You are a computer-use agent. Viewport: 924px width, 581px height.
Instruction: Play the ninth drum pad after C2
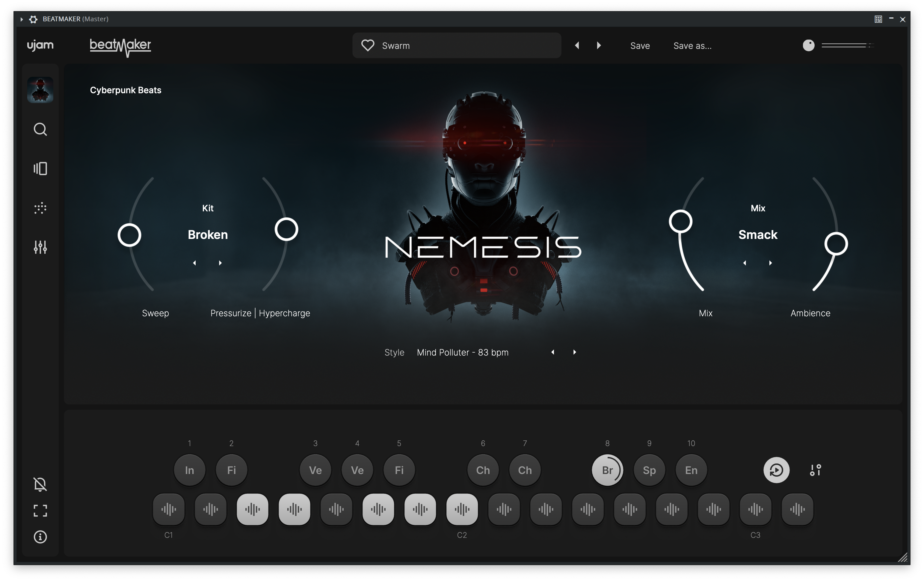[x=504, y=510]
